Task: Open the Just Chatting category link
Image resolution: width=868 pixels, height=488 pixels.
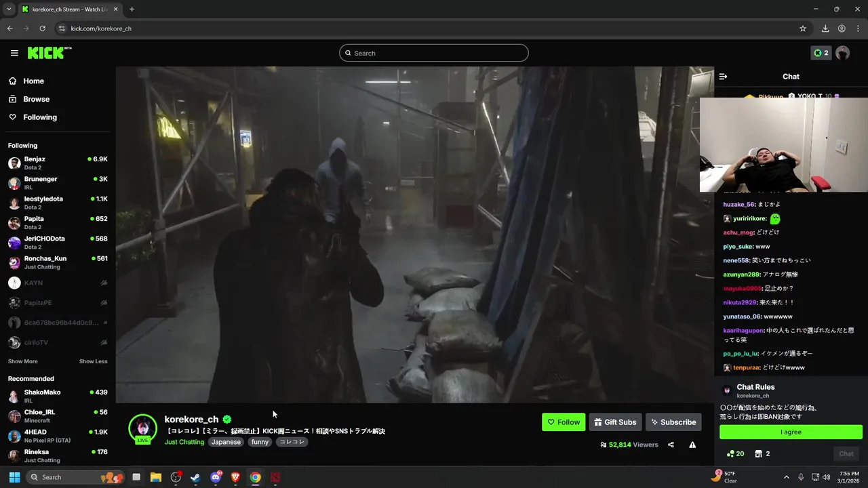Action: tap(184, 442)
